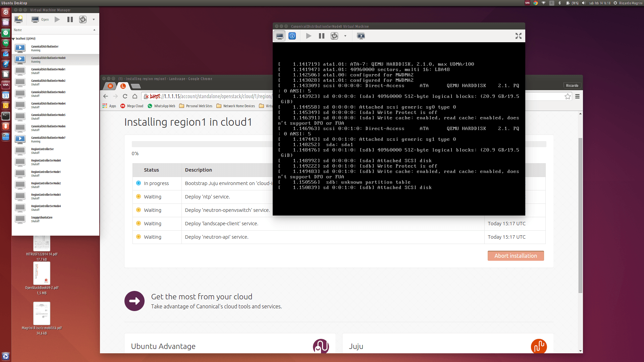Select RegionControllerSvr VM row

pos(55,151)
